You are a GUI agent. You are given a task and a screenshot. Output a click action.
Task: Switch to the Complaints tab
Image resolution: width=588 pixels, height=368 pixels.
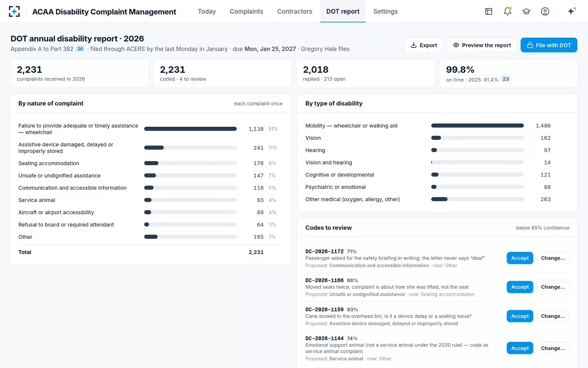pyautogui.click(x=246, y=11)
